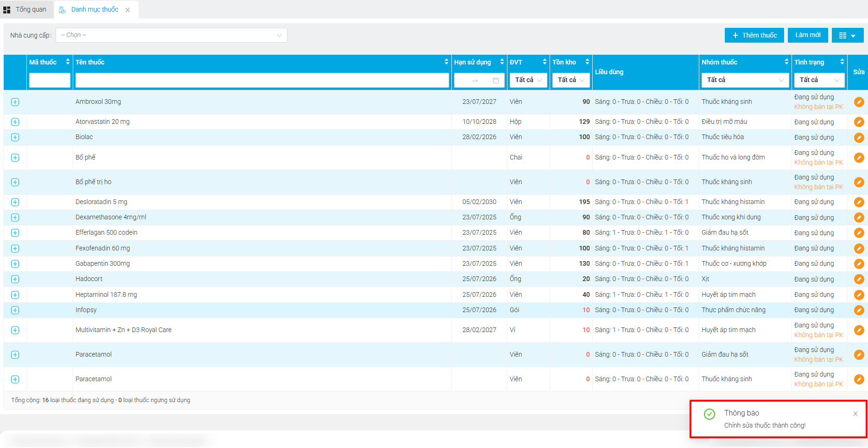Expand the Infopsy row details
Screen dimensions: 868x448
coord(15,310)
